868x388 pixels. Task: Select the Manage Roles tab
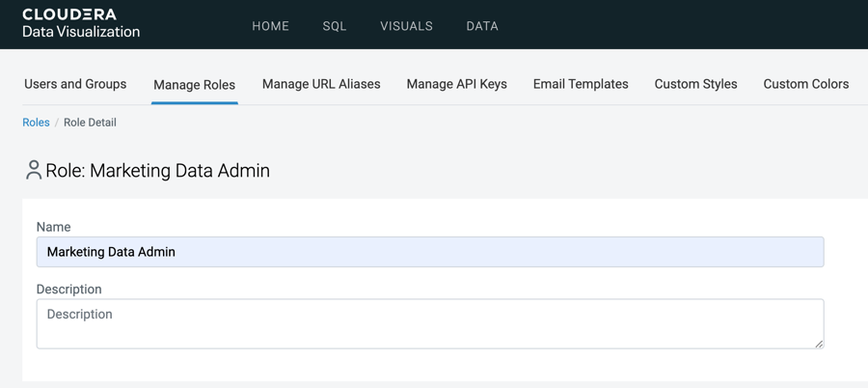194,85
